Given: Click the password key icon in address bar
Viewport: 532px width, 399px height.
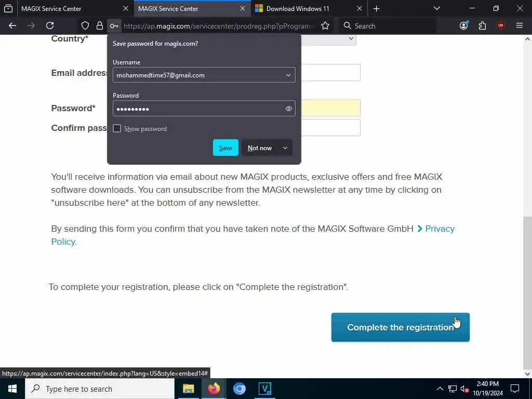Looking at the screenshot, I should click(114, 26).
